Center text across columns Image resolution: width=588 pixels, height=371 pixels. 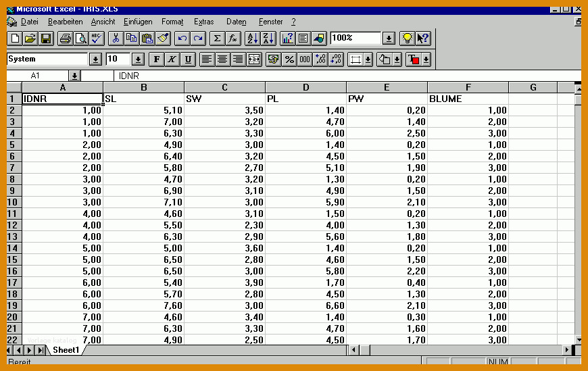pos(254,59)
